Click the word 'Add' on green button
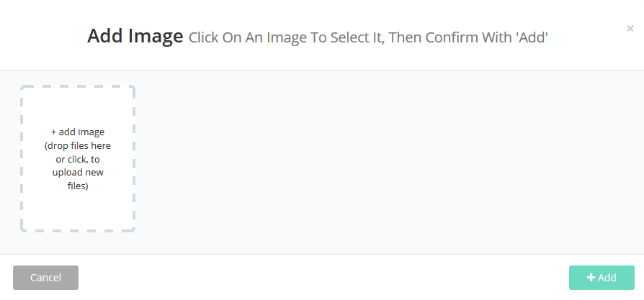 (607, 278)
